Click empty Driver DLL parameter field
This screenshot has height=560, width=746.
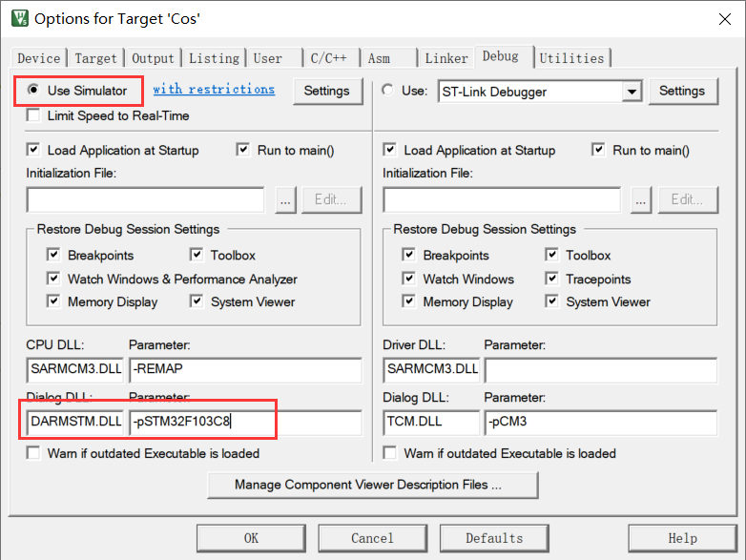click(x=601, y=370)
